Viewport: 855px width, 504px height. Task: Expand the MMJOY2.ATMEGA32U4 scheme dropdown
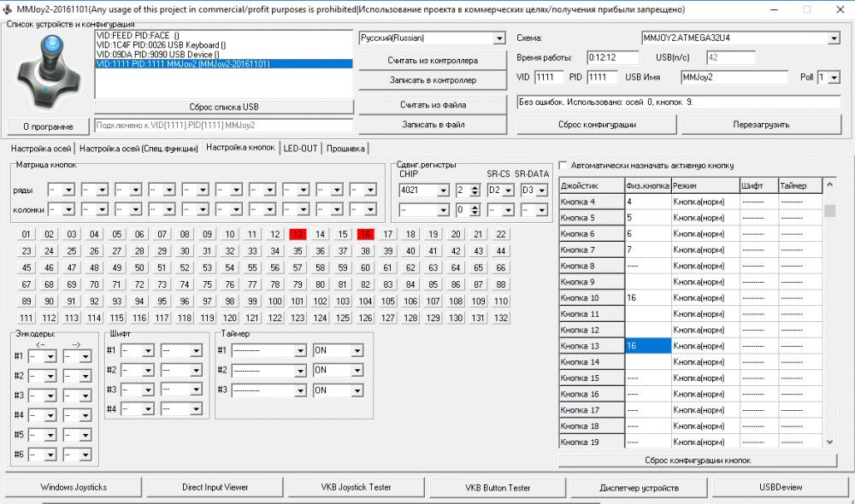coord(834,38)
